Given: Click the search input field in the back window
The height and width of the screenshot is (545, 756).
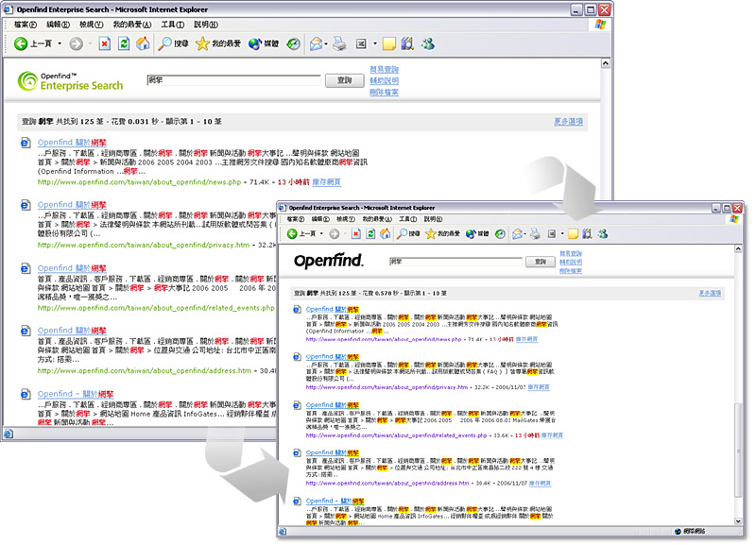Looking at the screenshot, I should 233,80.
